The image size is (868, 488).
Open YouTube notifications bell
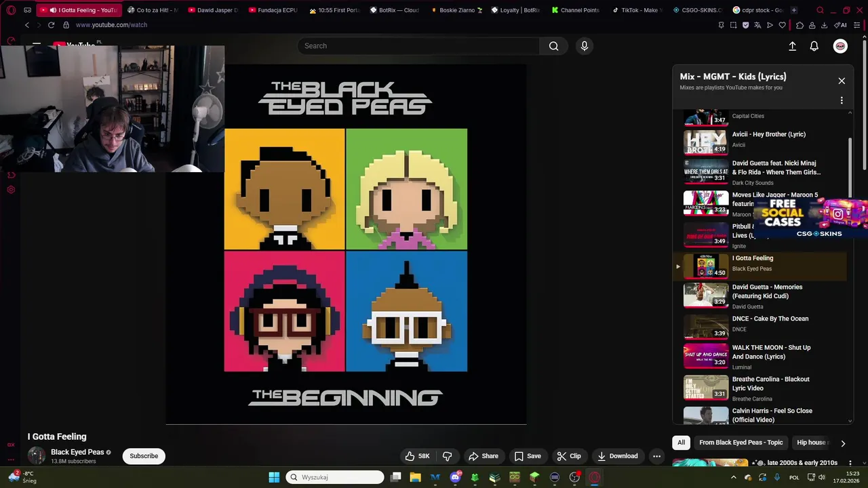click(x=814, y=46)
